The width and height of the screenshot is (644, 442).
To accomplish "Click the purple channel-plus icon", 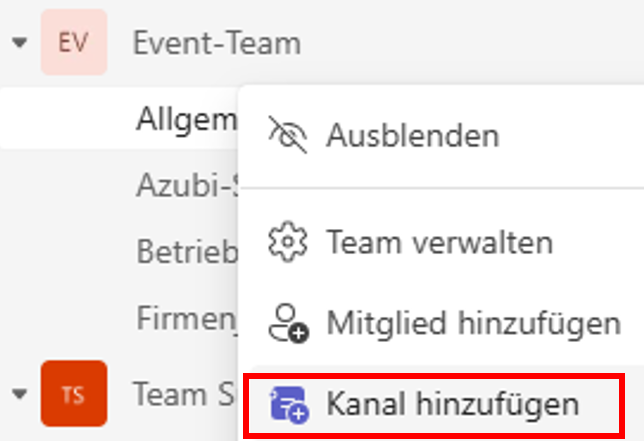I will coord(289,404).
